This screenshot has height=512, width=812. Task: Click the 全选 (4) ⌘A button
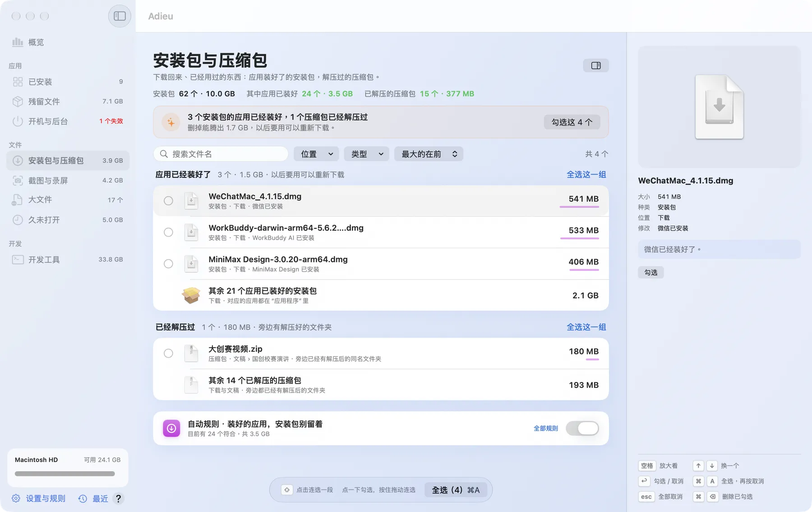pos(456,490)
